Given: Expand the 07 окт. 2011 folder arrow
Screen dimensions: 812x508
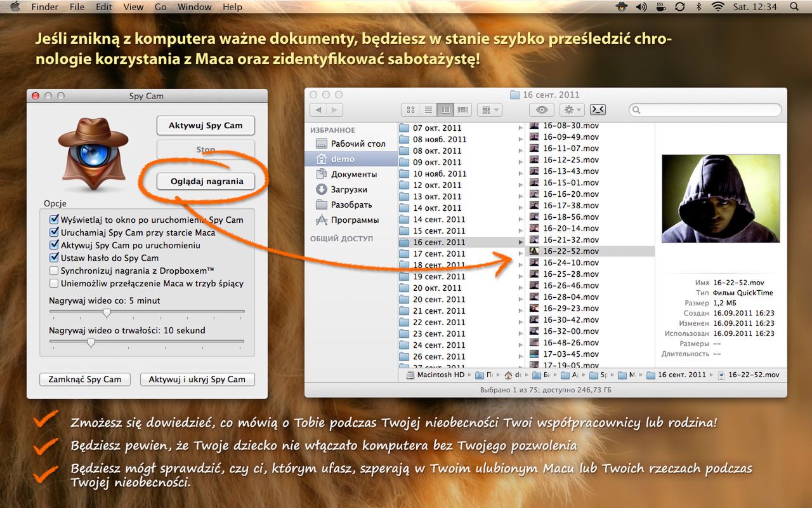Looking at the screenshot, I should [x=521, y=128].
